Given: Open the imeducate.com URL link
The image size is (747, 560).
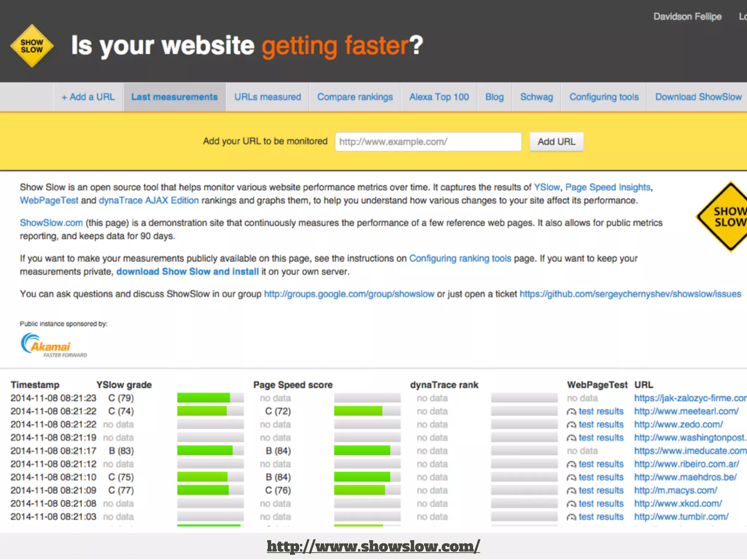Looking at the screenshot, I should 690,451.
